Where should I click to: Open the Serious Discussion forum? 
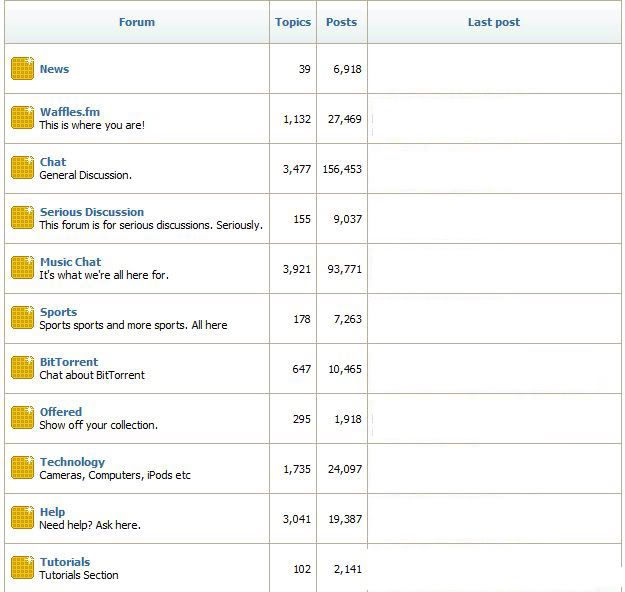click(91, 212)
